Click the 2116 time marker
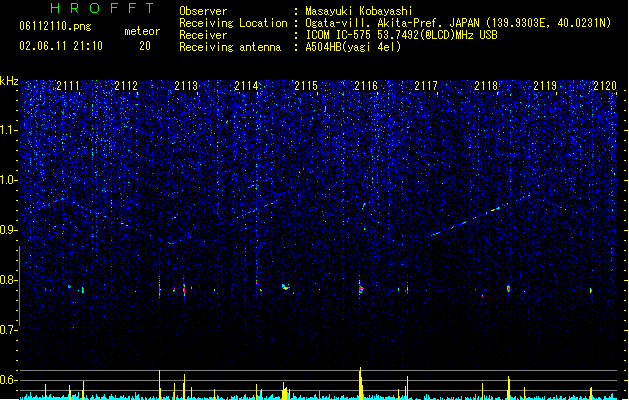The image size is (629, 400). [x=366, y=86]
